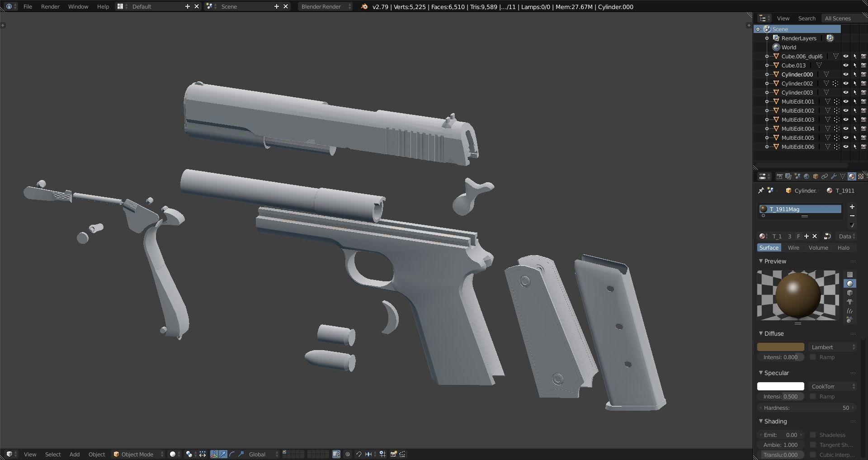
Task: Toggle node material button next to Data
Action: click(827, 236)
